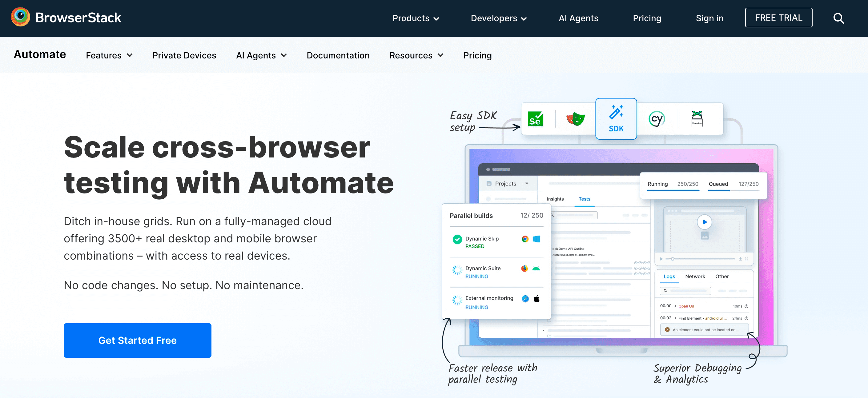The image size is (868, 398).
Task: Click Apple icon in External monitoring row
Action: tap(536, 299)
